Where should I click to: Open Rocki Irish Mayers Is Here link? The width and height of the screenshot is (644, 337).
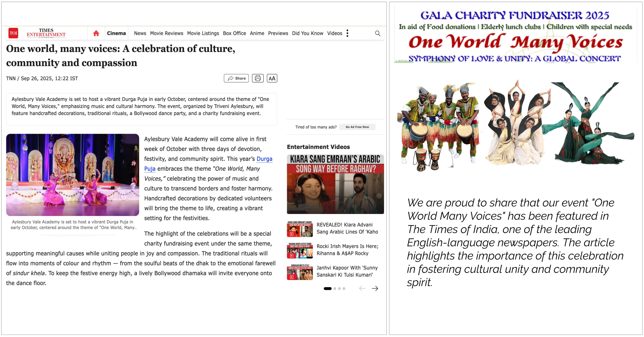[x=347, y=250]
